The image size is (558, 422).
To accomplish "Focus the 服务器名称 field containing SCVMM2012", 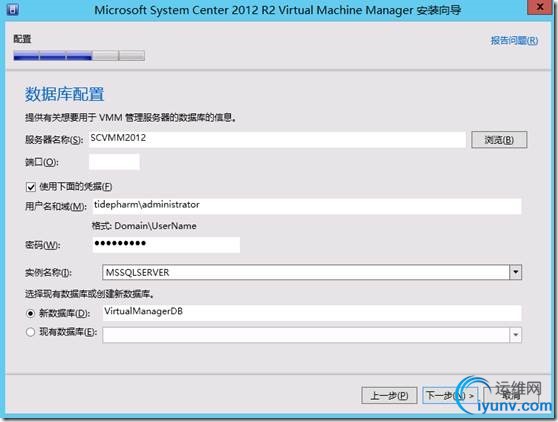I will [x=277, y=139].
